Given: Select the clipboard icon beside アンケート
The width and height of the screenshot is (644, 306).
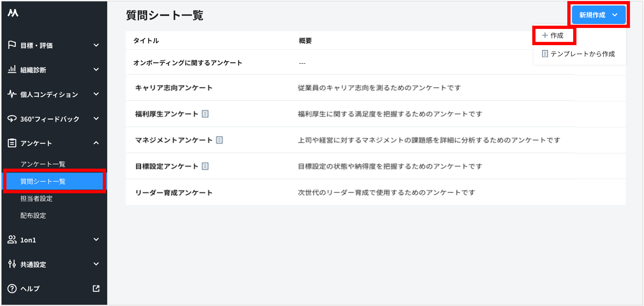Looking at the screenshot, I should point(12,143).
